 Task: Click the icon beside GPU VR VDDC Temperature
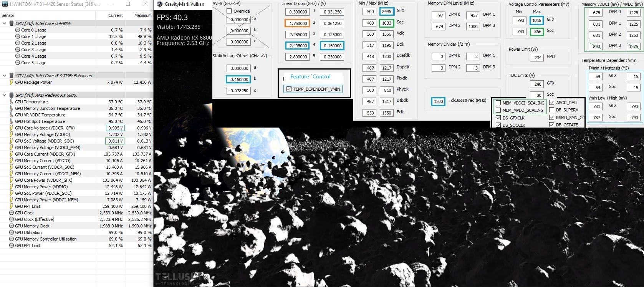(12, 115)
